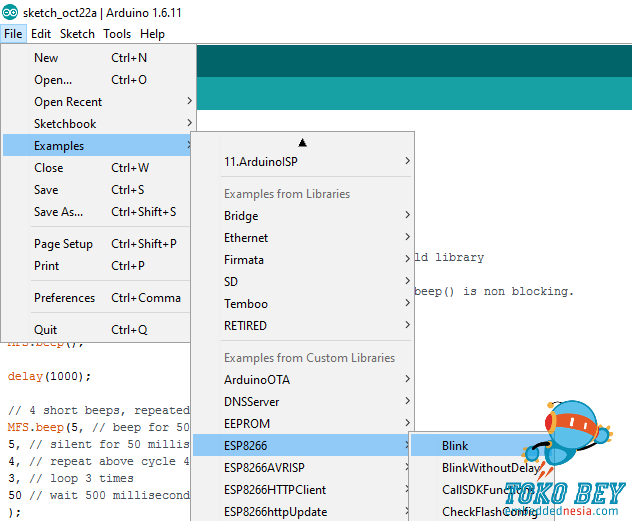
Task: Open the Edit menu
Action: pos(41,34)
